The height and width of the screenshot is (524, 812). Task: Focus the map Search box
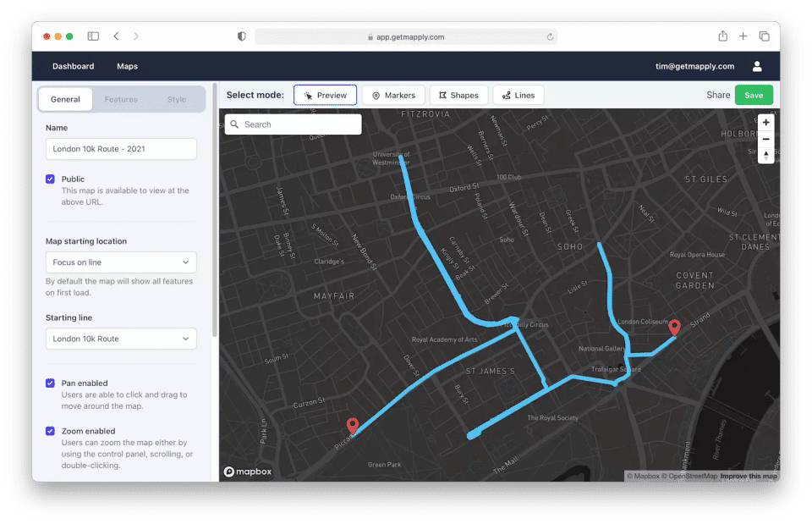[x=294, y=125]
